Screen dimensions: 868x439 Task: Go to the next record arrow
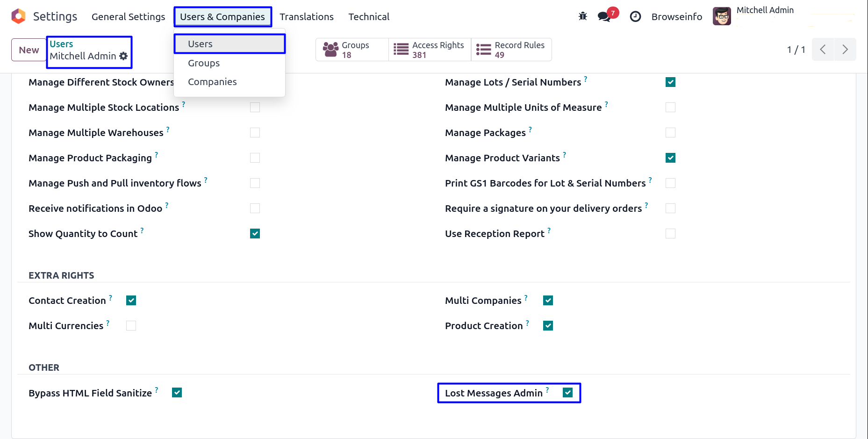click(x=845, y=50)
